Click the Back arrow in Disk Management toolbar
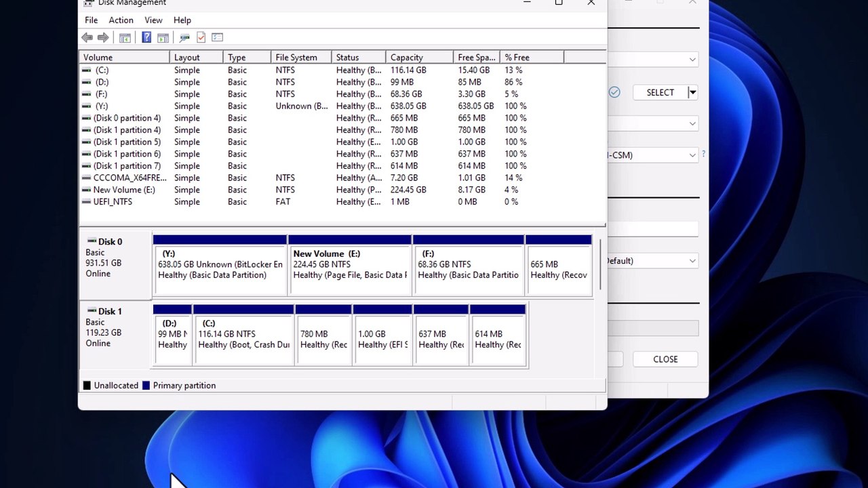Image resolution: width=868 pixels, height=488 pixels. [87, 38]
